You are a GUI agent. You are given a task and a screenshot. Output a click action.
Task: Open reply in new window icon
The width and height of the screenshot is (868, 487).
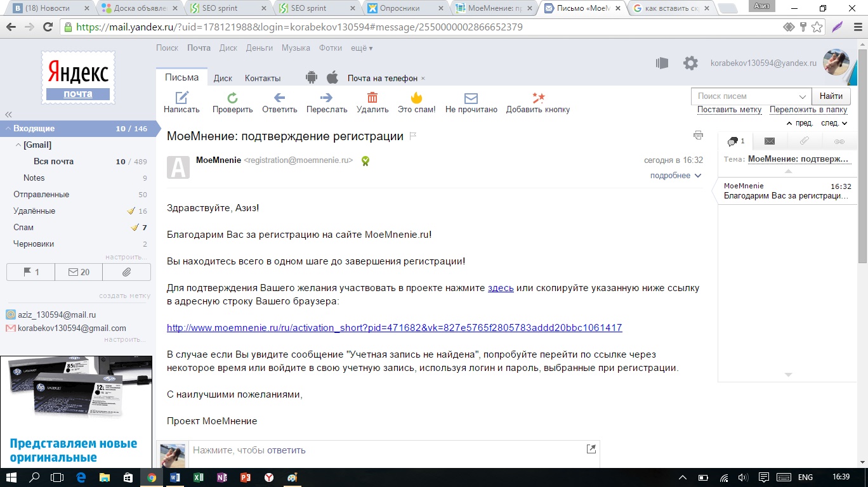591,449
